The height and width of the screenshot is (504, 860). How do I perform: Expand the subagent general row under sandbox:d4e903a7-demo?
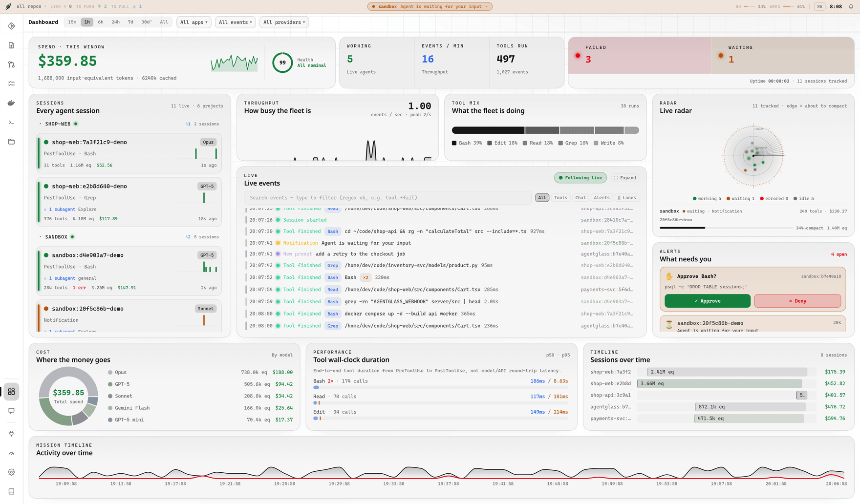pos(70,278)
